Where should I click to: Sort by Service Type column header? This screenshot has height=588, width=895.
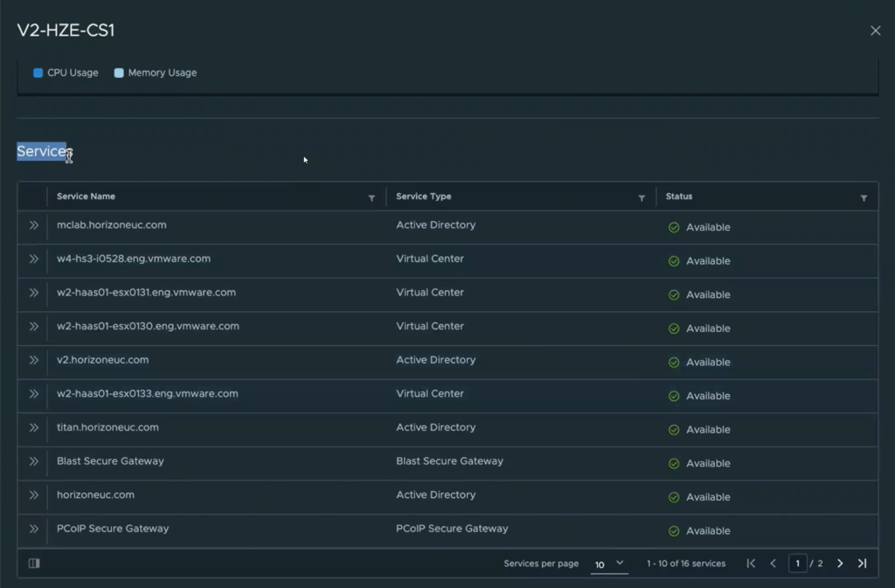pyautogui.click(x=423, y=197)
